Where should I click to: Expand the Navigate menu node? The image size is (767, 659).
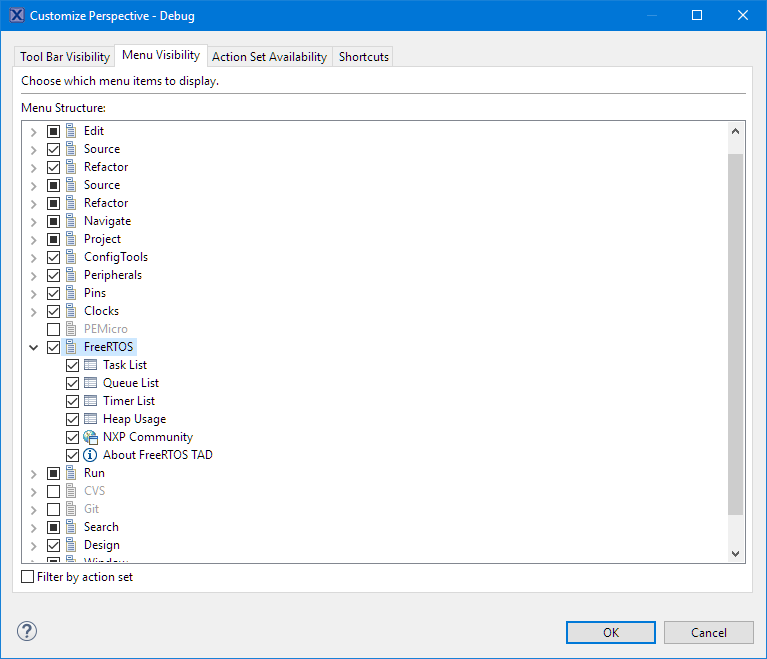33,222
